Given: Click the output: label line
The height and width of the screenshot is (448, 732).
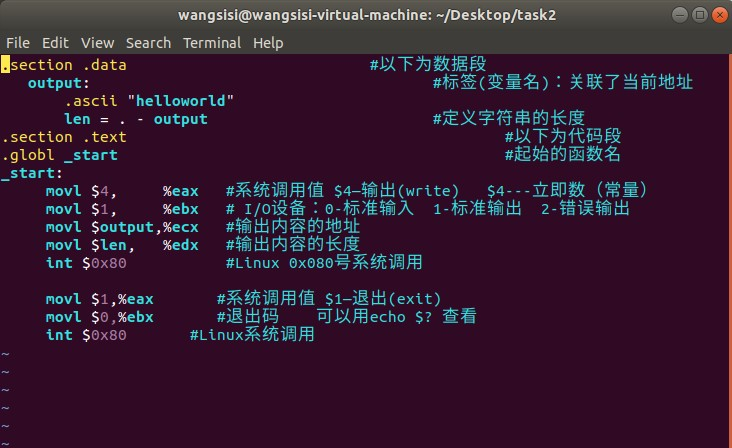Looking at the screenshot, I should [x=58, y=83].
